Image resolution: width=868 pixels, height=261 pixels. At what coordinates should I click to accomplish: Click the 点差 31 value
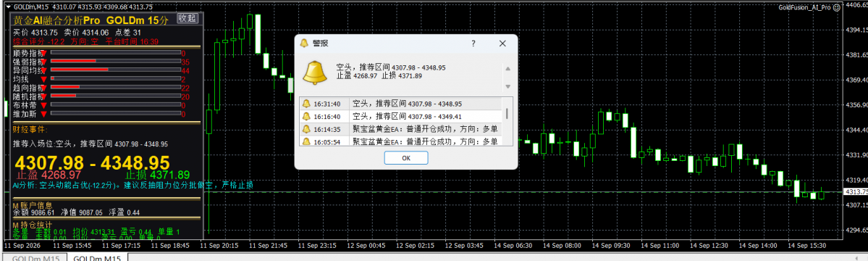click(x=127, y=33)
